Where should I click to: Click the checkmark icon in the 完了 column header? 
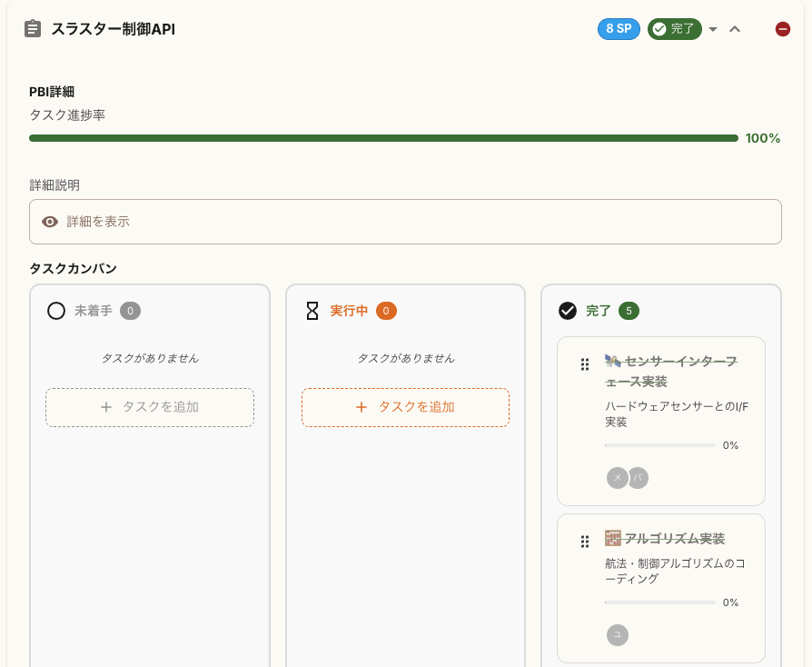[568, 308]
